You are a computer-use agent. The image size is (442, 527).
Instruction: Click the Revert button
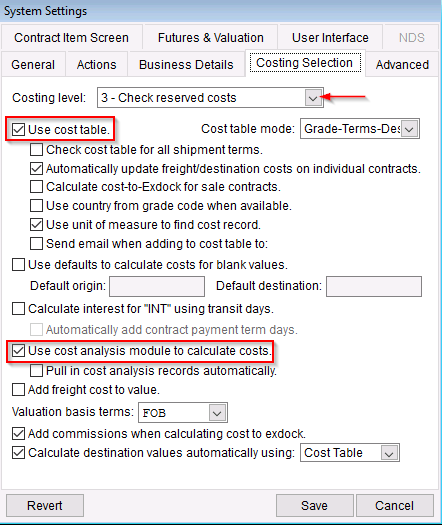pyautogui.click(x=45, y=505)
